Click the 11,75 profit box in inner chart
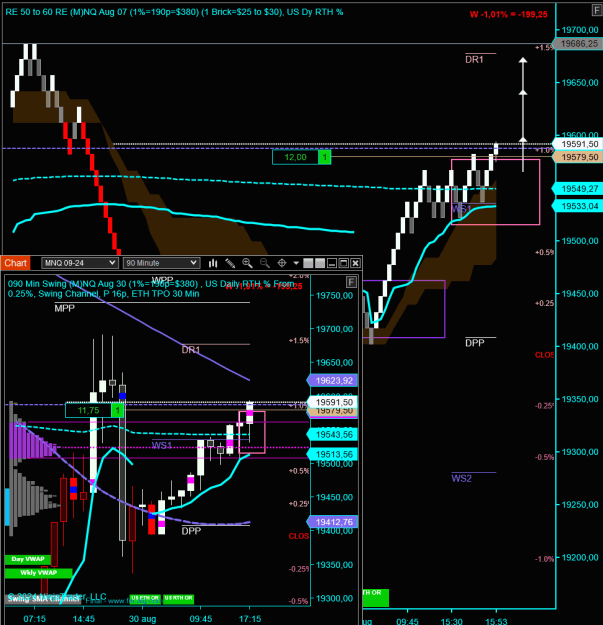The height and width of the screenshot is (625, 603). 88,410
